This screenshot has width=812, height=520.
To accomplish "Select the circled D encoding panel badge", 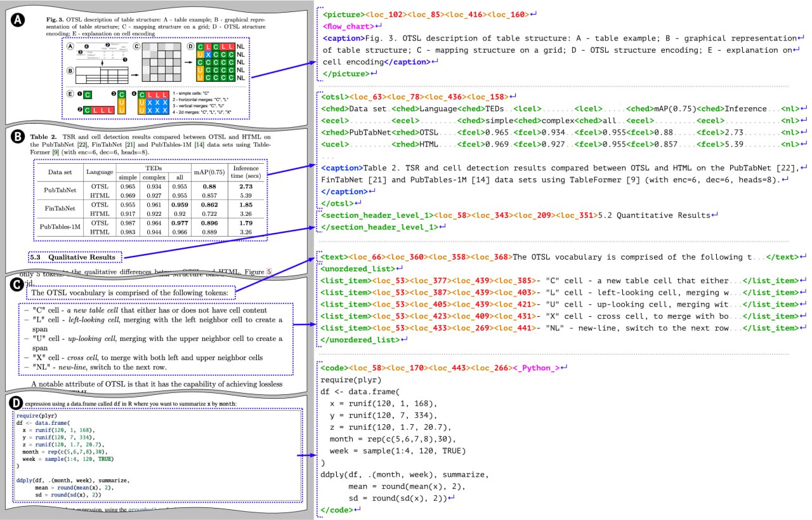I will click(190, 44).
